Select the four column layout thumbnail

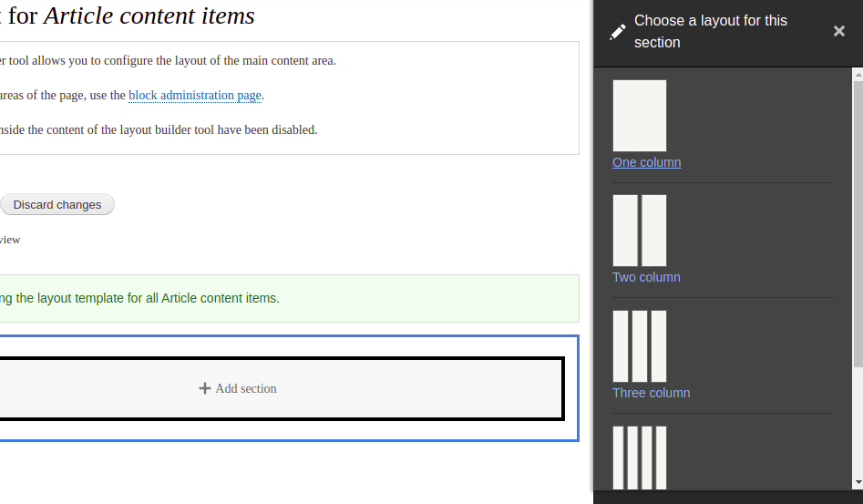(640, 458)
